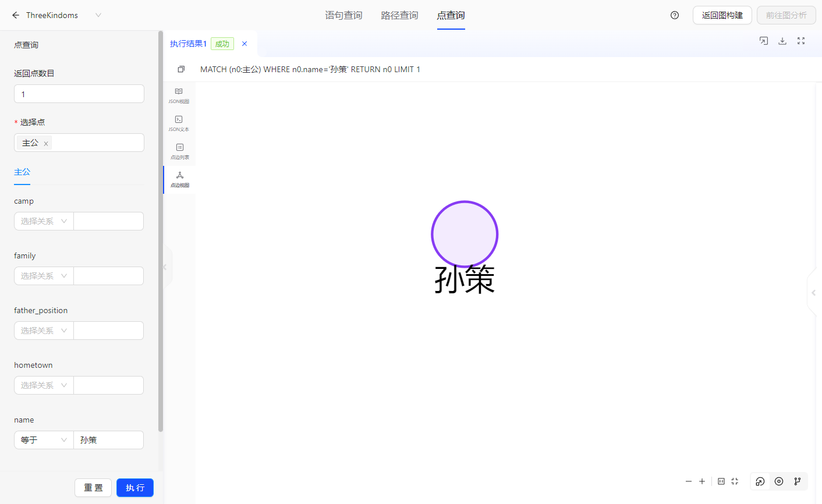The width and height of the screenshot is (822, 504).
Task: Zoom in the graph canvas
Action: click(702, 481)
